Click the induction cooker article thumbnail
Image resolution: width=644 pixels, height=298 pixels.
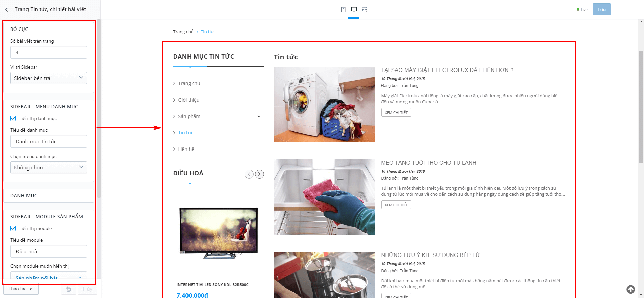pyautogui.click(x=324, y=275)
